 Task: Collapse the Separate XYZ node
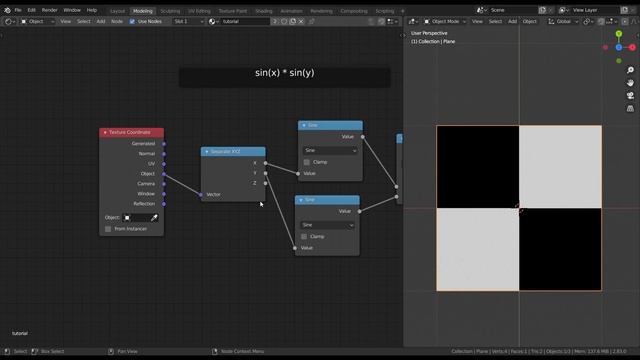(207, 152)
